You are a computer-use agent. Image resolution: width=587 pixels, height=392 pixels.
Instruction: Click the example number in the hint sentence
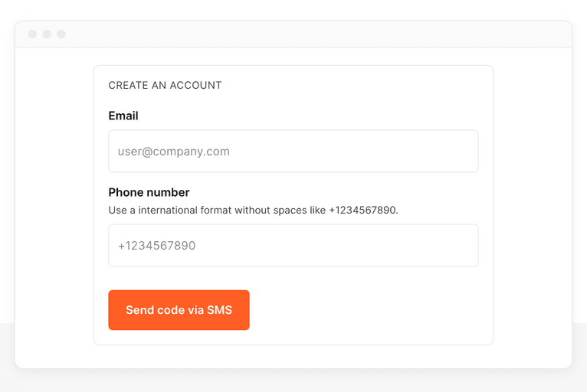pyautogui.click(x=363, y=210)
